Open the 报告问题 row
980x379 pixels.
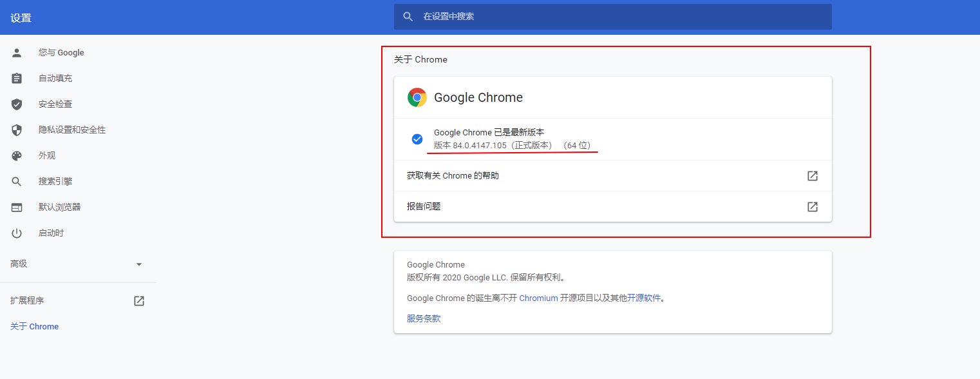613,207
